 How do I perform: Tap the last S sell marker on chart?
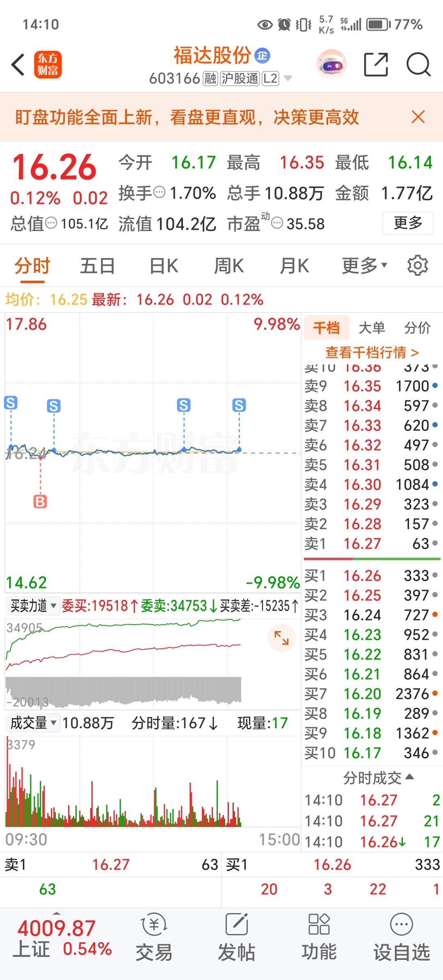(x=239, y=405)
